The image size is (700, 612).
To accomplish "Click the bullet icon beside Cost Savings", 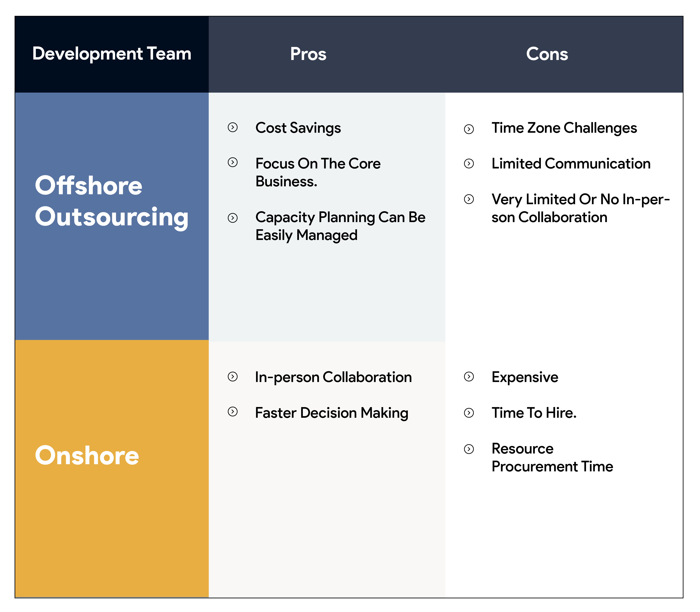I will pos(232,127).
